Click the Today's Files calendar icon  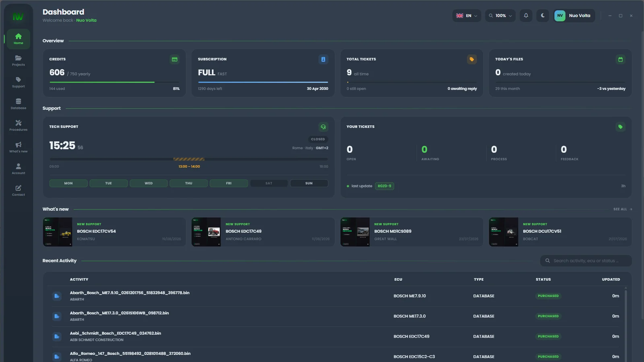click(x=621, y=60)
